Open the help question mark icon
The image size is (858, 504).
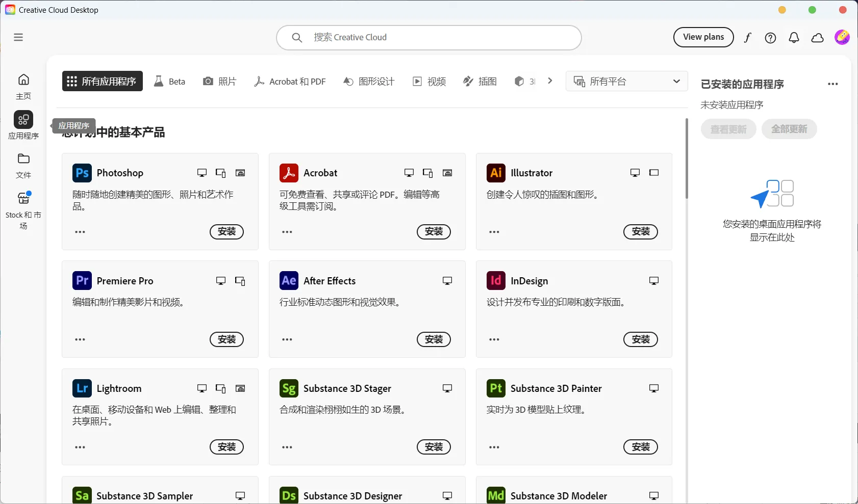click(770, 38)
